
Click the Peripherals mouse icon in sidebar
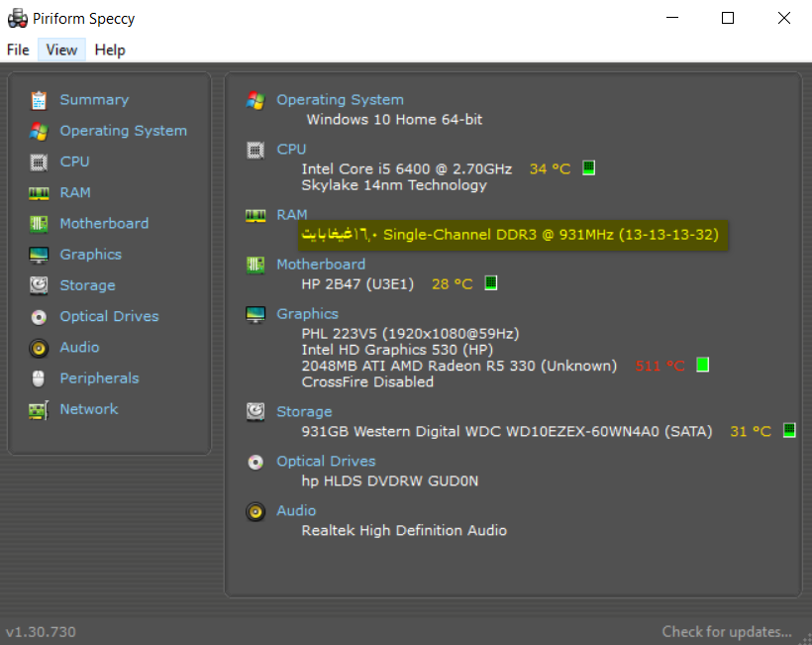[x=39, y=378]
